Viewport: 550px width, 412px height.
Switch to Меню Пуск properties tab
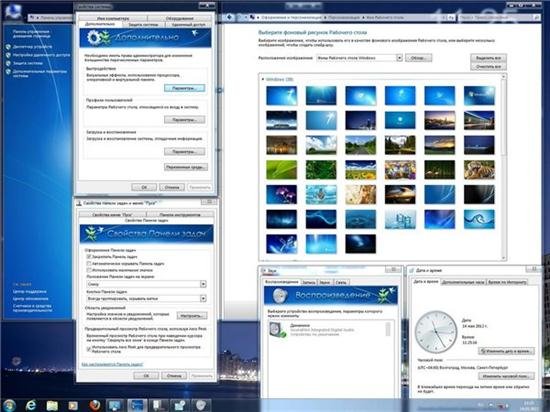pyautogui.click(x=112, y=215)
